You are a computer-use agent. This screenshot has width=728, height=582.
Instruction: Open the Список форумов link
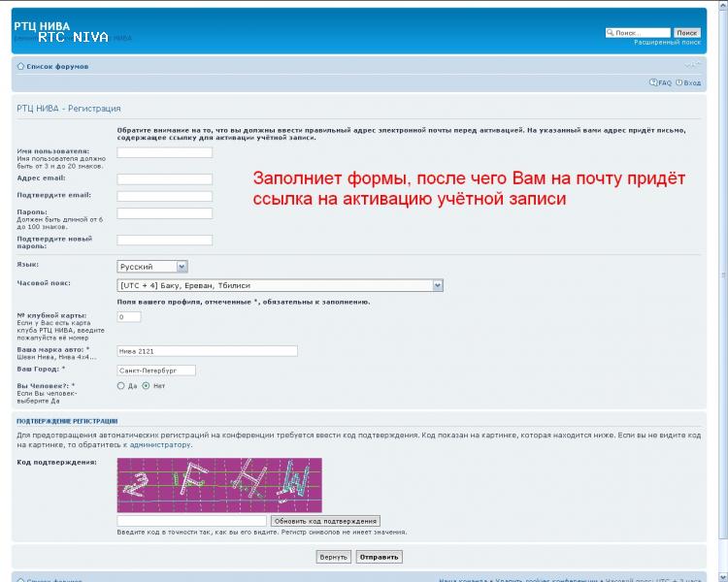click(x=57, y=66)
